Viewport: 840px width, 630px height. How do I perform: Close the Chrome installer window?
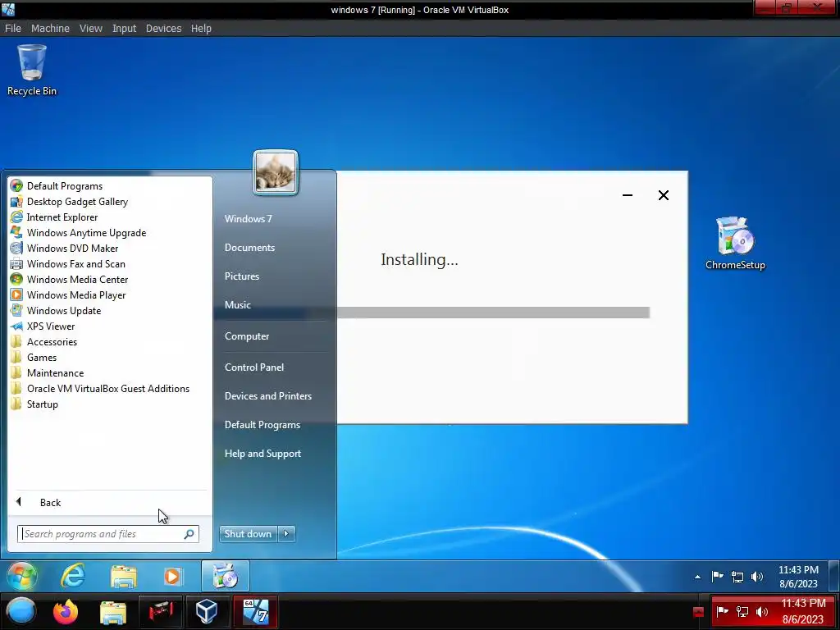[663, 195]
